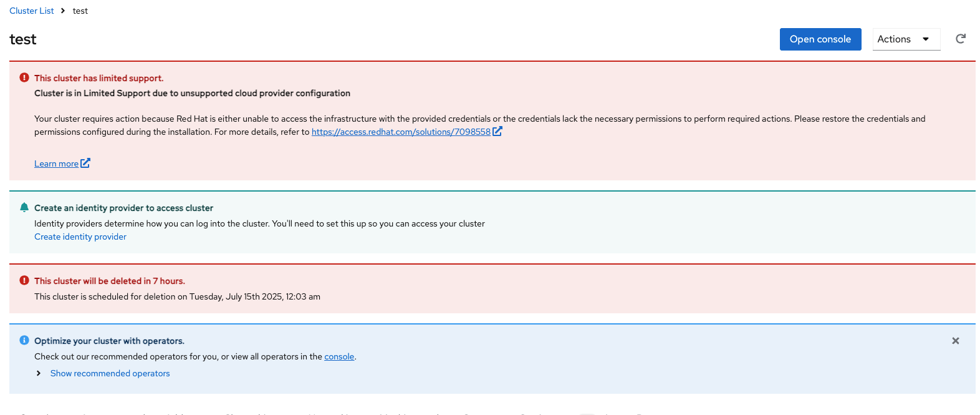Click the Open console button

coord(820,39)
